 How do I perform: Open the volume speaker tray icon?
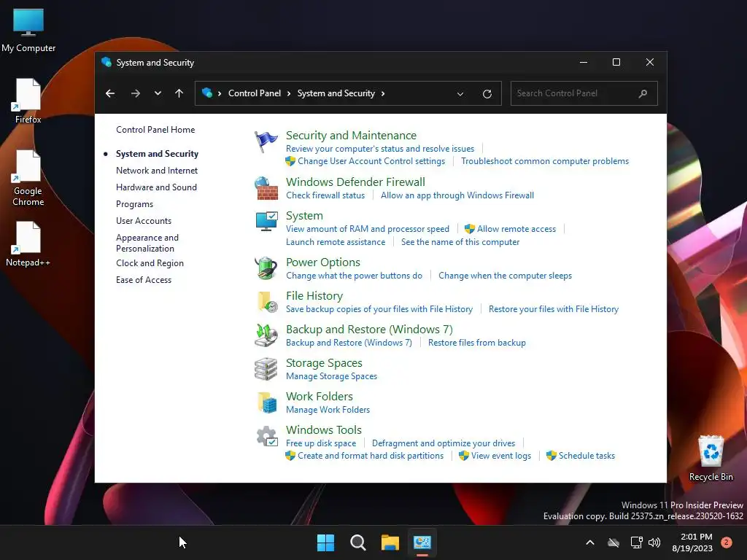click(655, 542)
